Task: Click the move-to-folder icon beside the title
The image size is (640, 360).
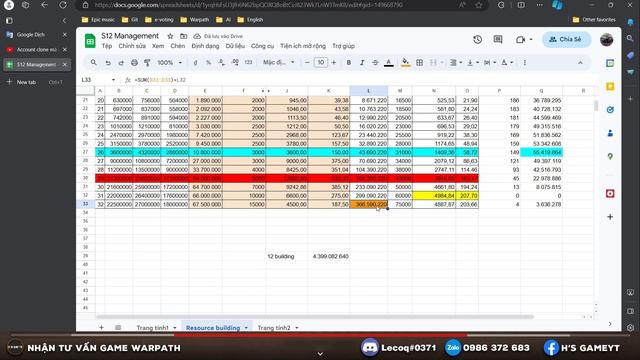Action: pyautogui.click(x=184, y=36)
